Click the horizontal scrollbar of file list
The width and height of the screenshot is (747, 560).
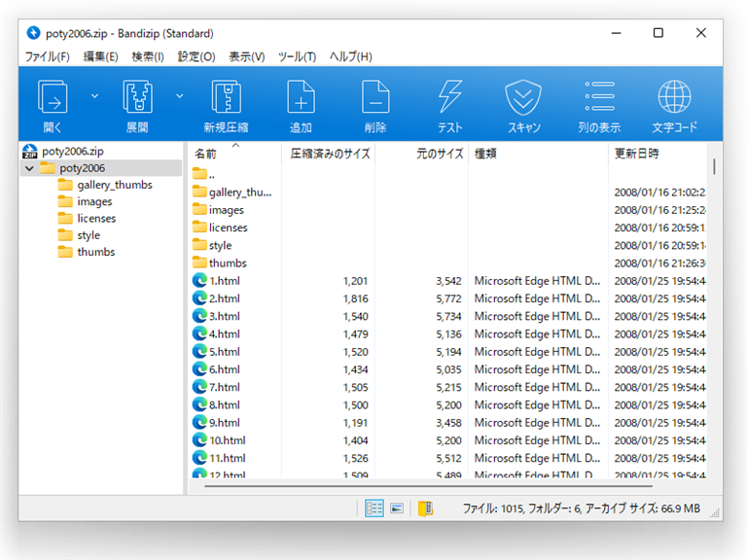pos(428,486)
